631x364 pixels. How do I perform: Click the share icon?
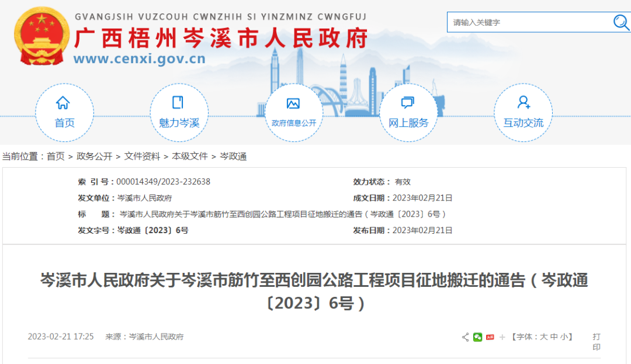[x=465, y=337]
